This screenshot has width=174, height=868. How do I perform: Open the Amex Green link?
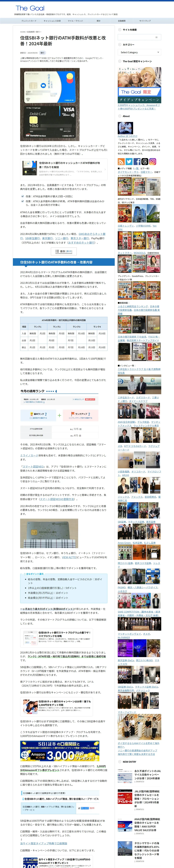[x=124, y=542]
